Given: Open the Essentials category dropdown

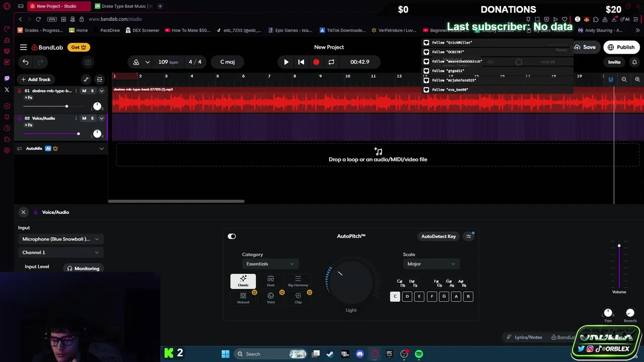Looking at the screenshot, I should [270, 264].
